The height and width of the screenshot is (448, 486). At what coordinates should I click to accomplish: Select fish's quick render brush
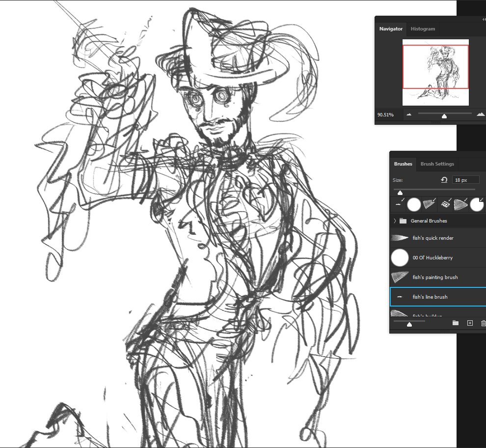click(x=438, y=238)
